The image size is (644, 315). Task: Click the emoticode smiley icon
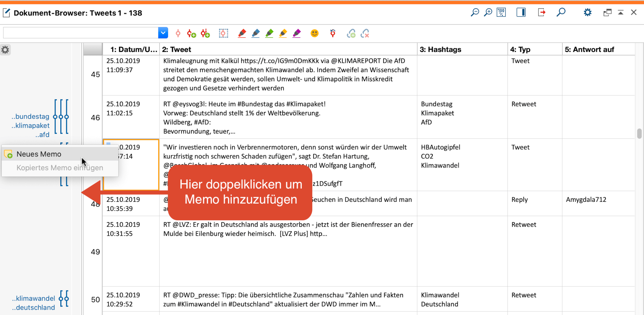[x=314, y=33]
